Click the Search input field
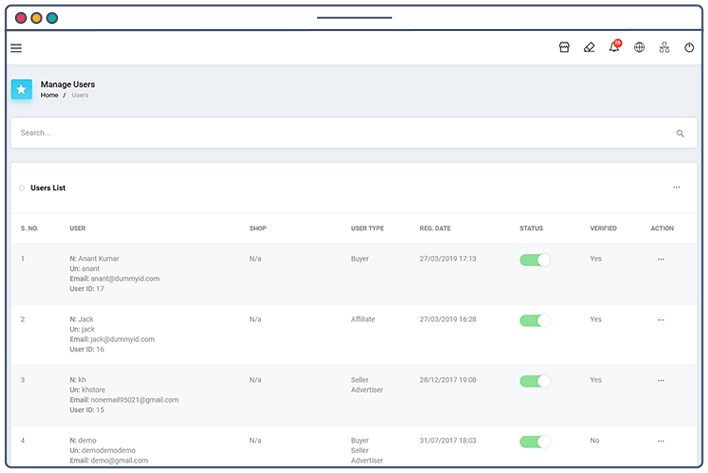The height and width of the screenshot is (473, 708). click(340, 133)
